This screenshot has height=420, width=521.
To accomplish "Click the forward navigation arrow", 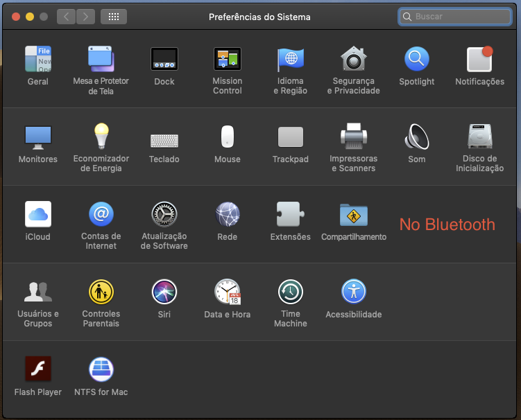I will click(86, 17).
